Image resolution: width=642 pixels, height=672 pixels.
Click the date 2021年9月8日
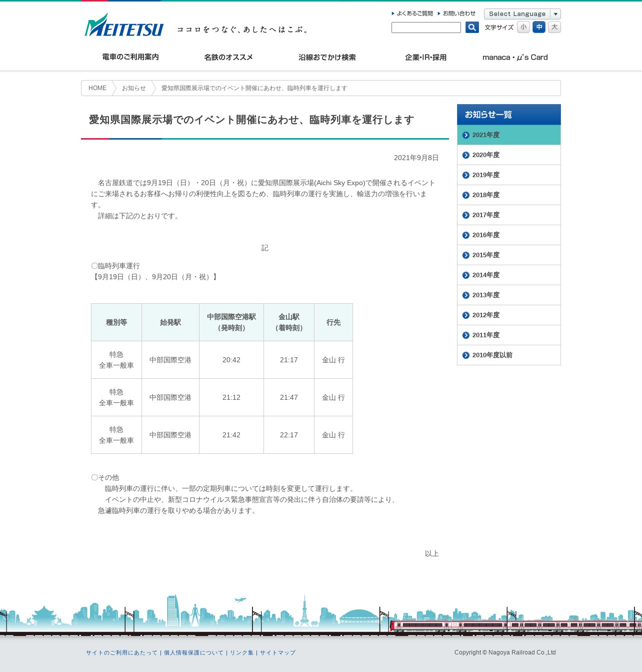[416, 158]
